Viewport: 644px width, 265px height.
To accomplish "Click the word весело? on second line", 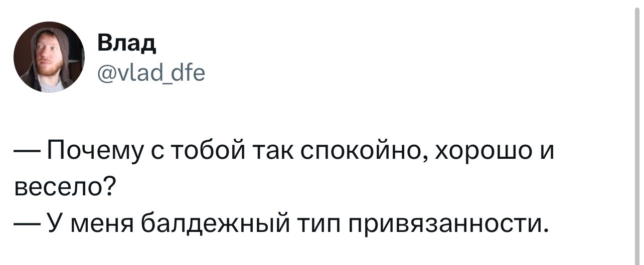I will click(63, 187).
